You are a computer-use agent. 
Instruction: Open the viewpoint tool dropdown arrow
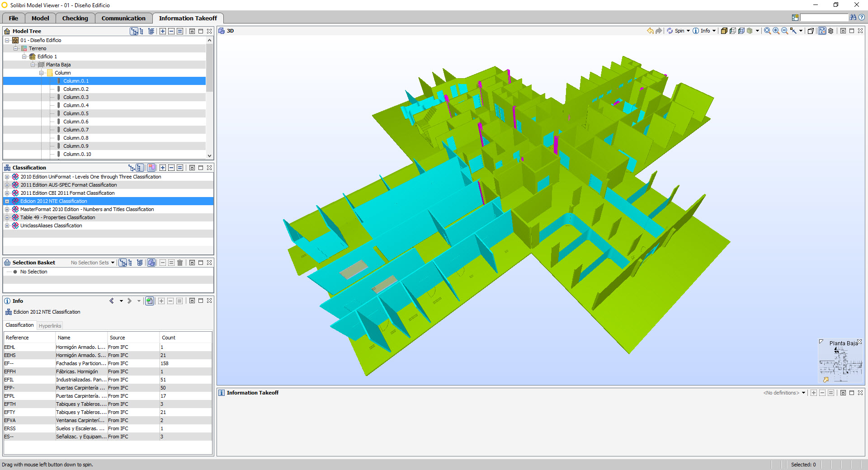801,31
